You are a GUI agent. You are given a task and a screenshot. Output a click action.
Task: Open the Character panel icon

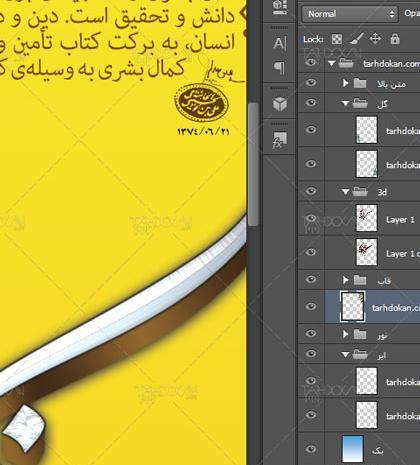click(x=279, y=43)
